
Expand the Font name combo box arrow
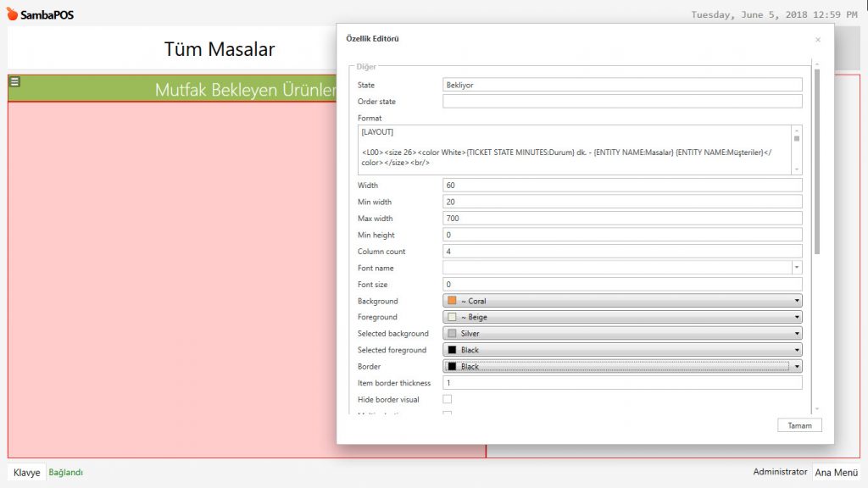[x=797, y=268]
